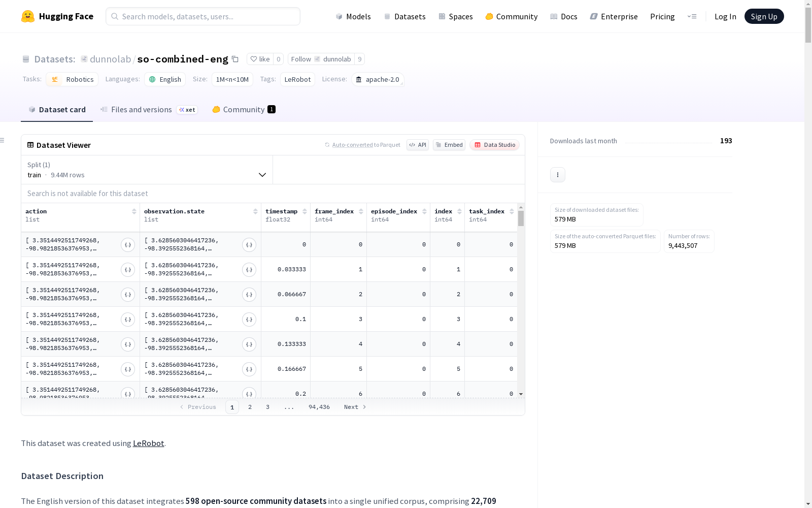812x508 pixels.
Task: Expand action JSON in timestamp 0 row
Action: point(128,245)
